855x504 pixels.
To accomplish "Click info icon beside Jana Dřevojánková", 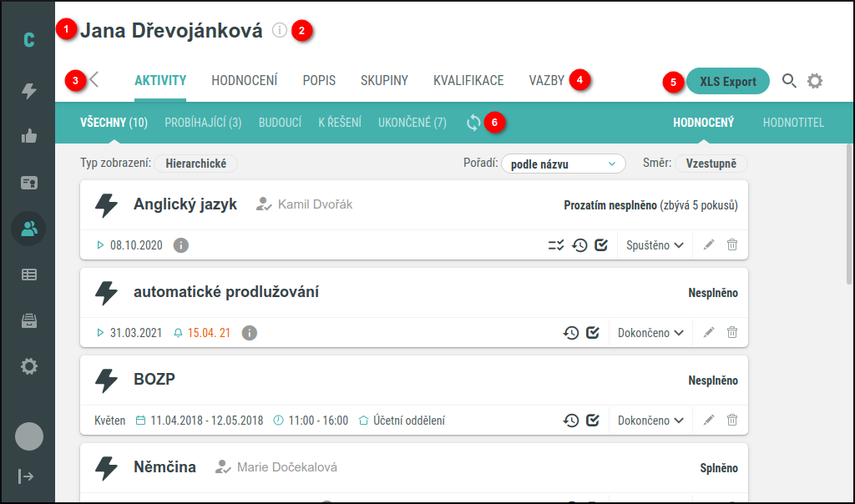I will click(280, 31).
